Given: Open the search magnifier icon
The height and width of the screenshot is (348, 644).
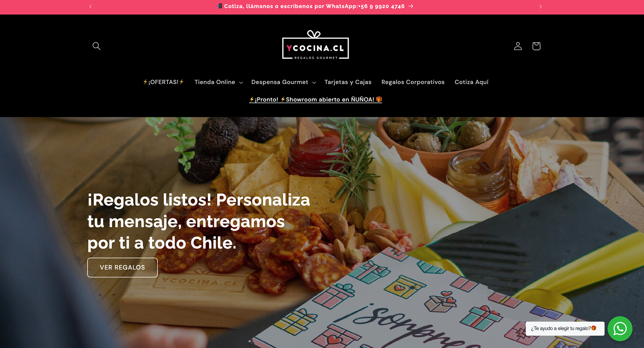Looking at the screenshot, I should point(96,46).
